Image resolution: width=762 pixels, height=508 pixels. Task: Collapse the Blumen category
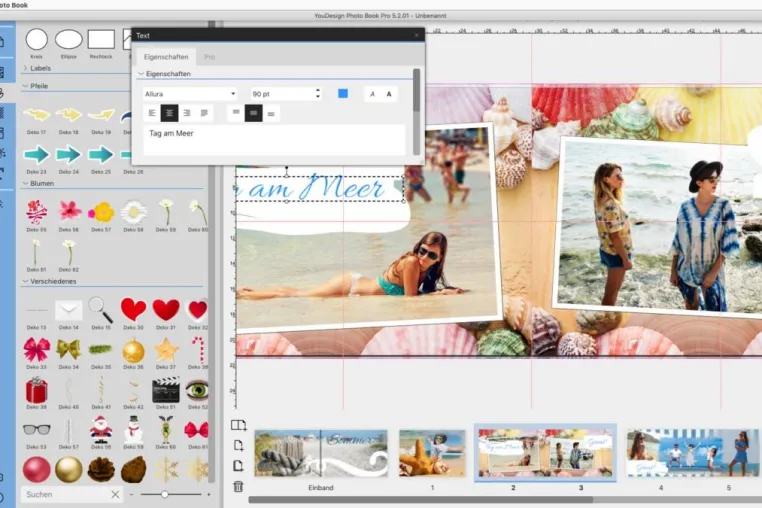coord(25,183)
